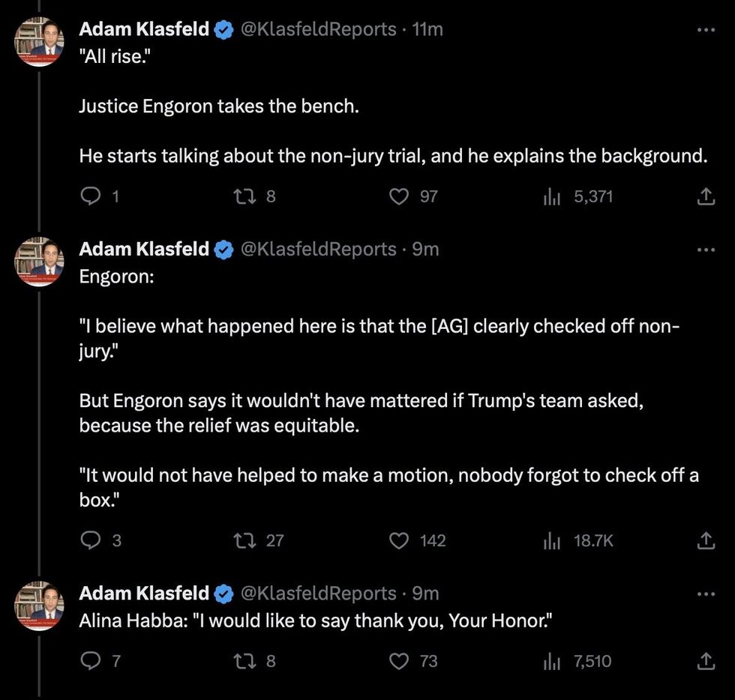Reply to the Engoron non-jury tweet

click(90, 540)
